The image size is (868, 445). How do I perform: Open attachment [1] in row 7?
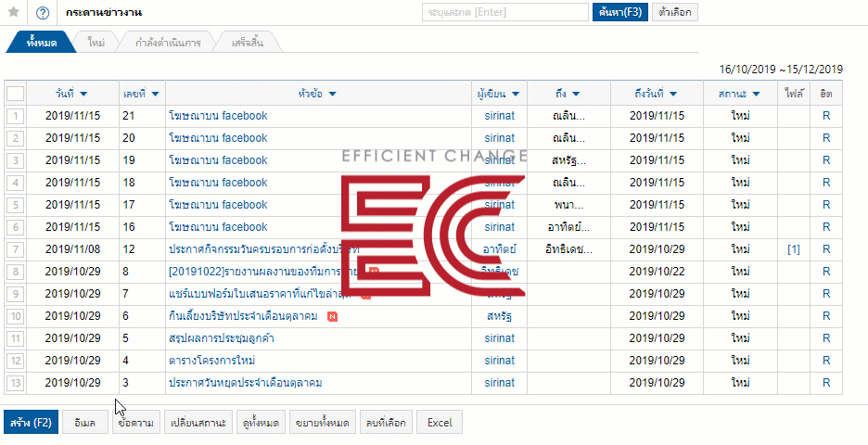tap(793, 249)
